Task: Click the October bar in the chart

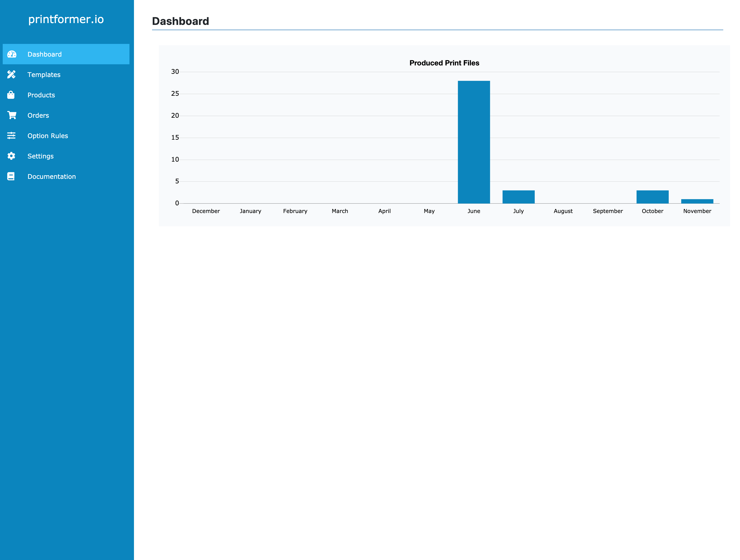Action: [652, 197]
